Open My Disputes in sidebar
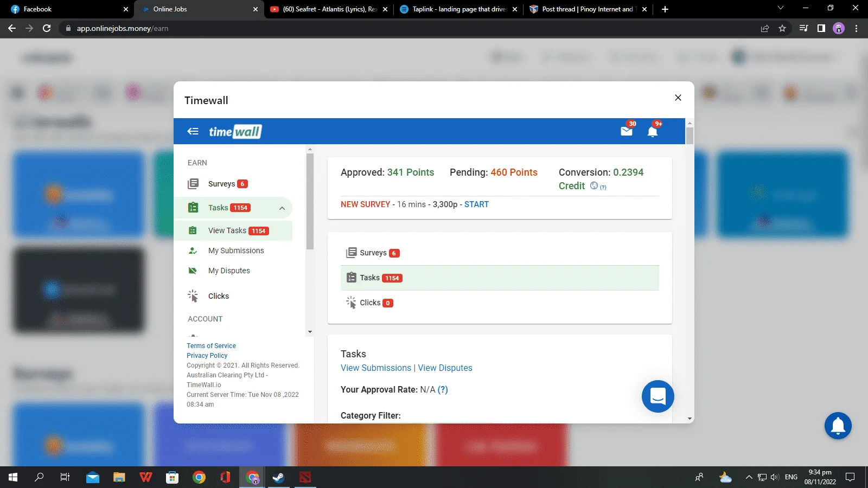The width and height of the screenshot is (868, 488). click(x=229, y=271)
